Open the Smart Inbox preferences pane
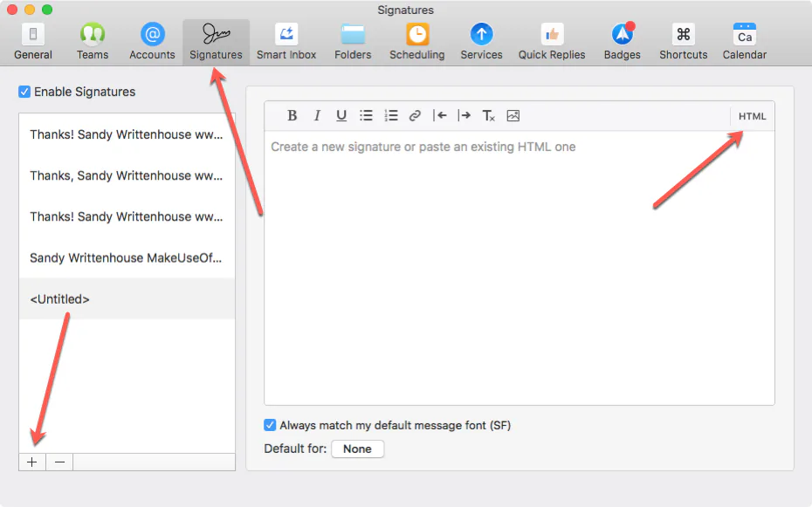 pyautogui.click(x=286, y=43)
